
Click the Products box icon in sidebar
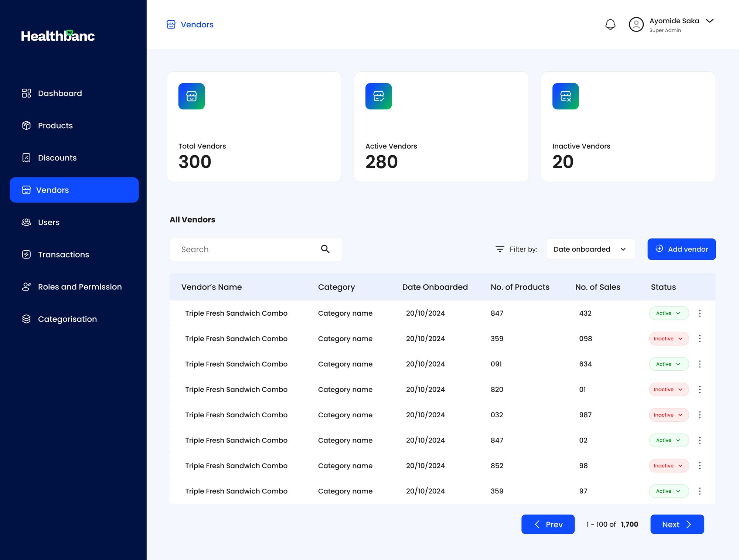click(x=26, y=125)
